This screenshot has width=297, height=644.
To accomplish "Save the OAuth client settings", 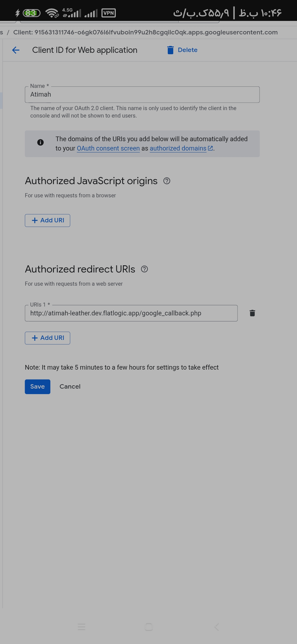I will click(x=37, y=387).
